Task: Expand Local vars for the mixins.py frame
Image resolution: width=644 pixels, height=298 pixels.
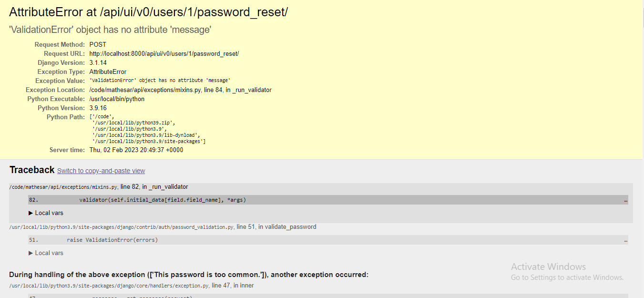Action: pos(45,213)
